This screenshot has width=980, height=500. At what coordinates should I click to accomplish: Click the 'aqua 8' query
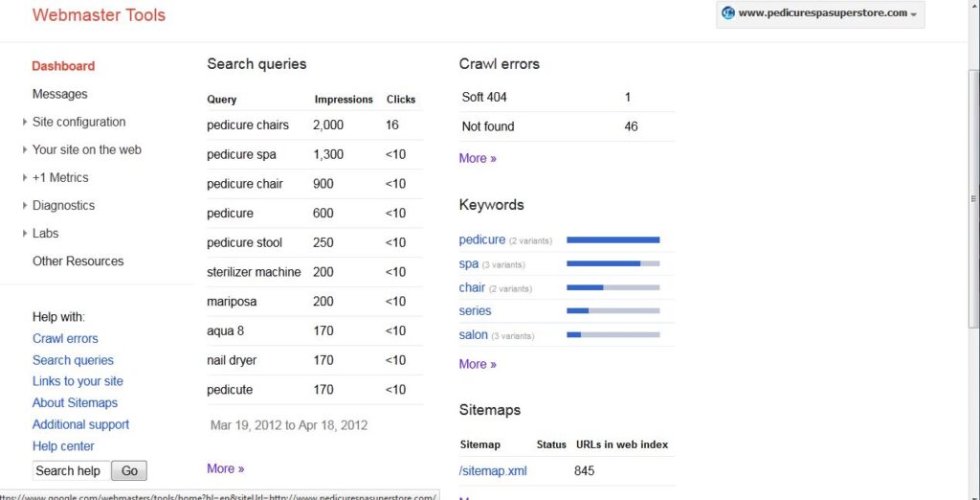tap(226, 331)
